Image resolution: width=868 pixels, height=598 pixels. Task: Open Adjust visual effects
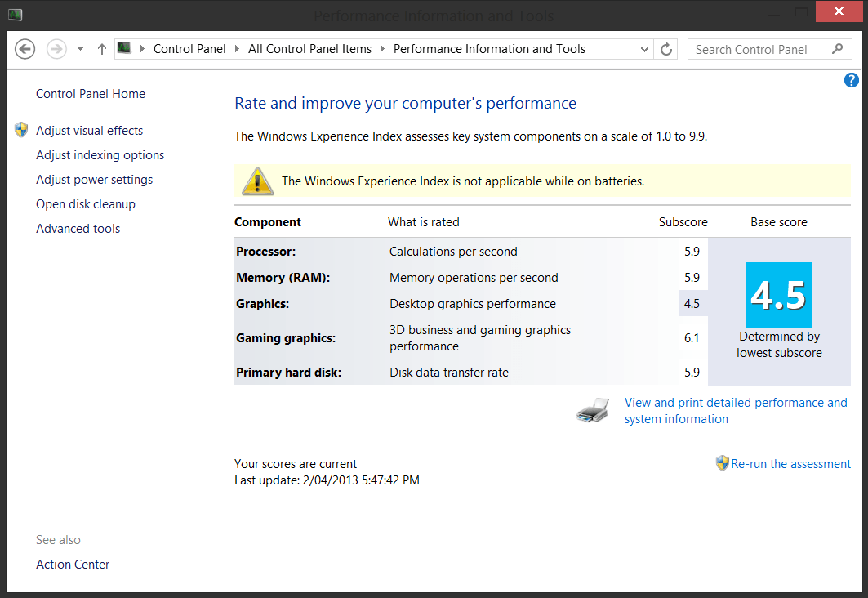coord(90,131)
